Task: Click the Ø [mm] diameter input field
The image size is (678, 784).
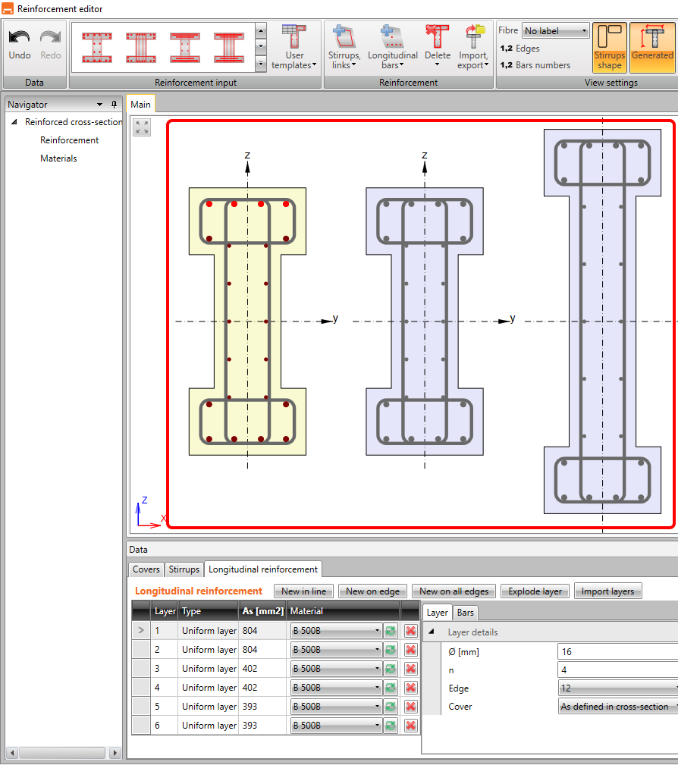Action: coord(616,651)
